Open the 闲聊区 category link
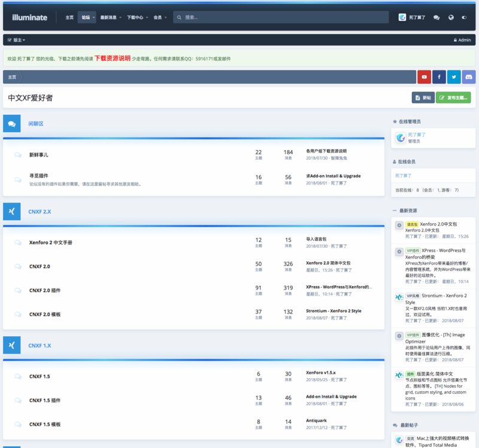 pyautogui.click(x=36, y=124)
